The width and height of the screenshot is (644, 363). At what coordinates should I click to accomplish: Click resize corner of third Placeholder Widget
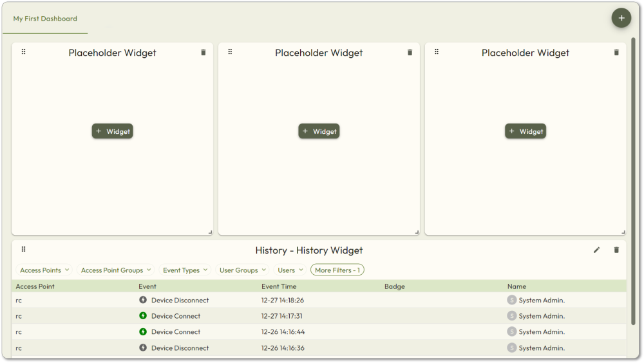pos(623,232)
